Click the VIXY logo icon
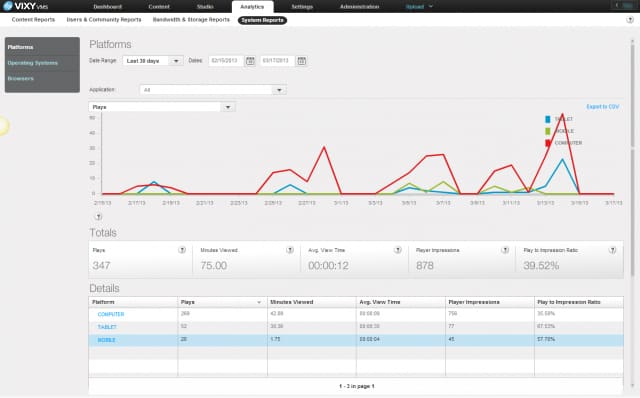This screenshot has width=640, height=398. (x=7, y=6)
